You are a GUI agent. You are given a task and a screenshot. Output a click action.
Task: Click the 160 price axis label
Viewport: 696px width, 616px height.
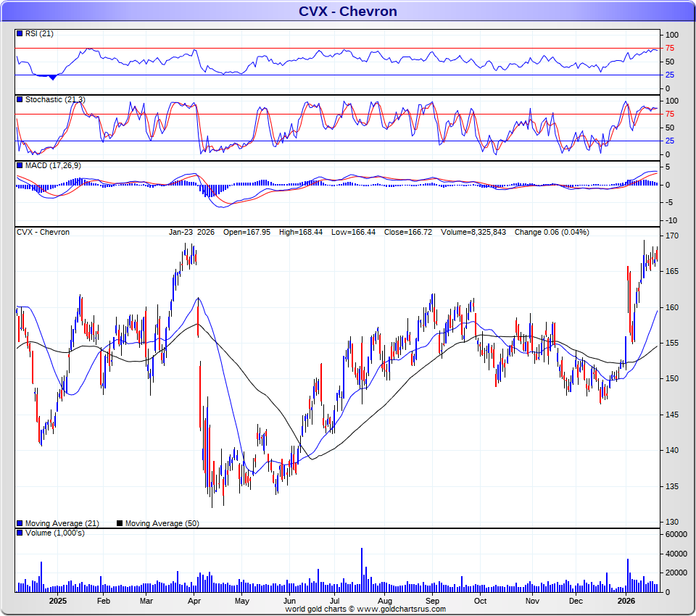[x=672, y=307]
